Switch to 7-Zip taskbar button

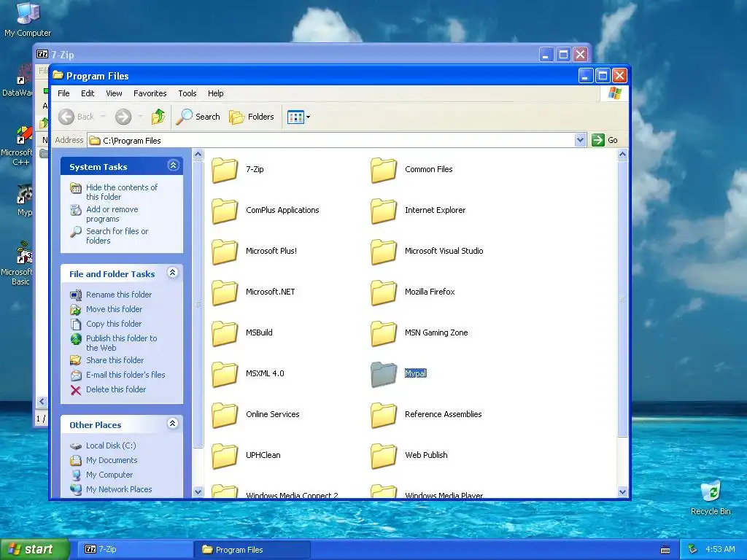click(x=135, y=550)
